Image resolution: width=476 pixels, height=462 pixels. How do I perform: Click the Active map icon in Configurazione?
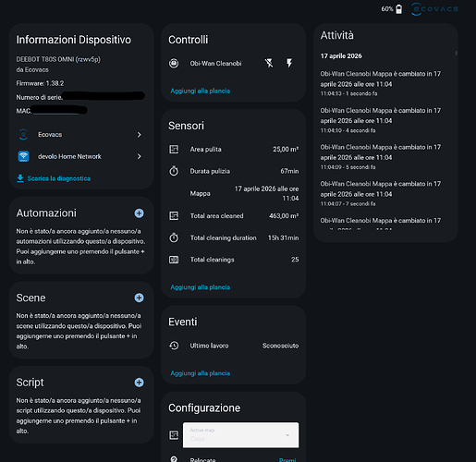174,435
